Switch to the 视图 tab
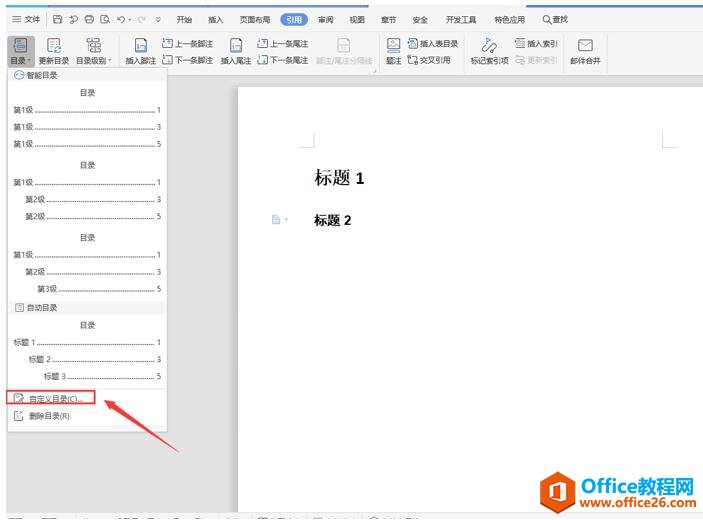This screenshot has height=520, width=703. (357, 20)
